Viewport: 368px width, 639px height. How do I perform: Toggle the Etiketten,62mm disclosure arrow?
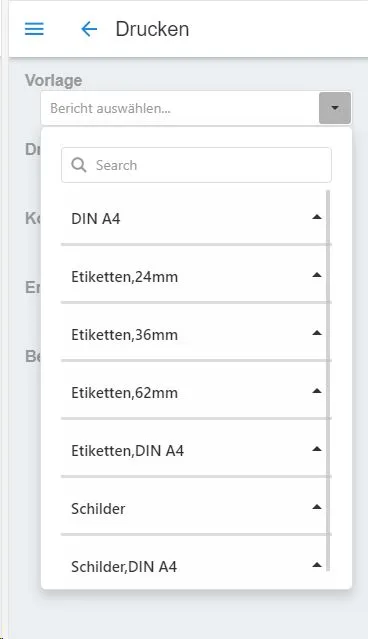[317, 391]
